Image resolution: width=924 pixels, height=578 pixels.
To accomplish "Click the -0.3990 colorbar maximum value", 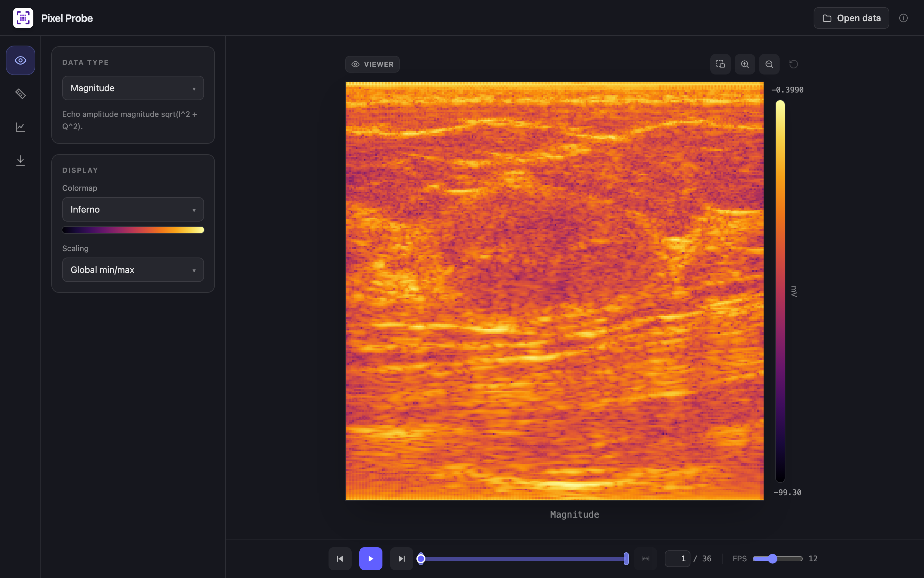I will [787, 90].
